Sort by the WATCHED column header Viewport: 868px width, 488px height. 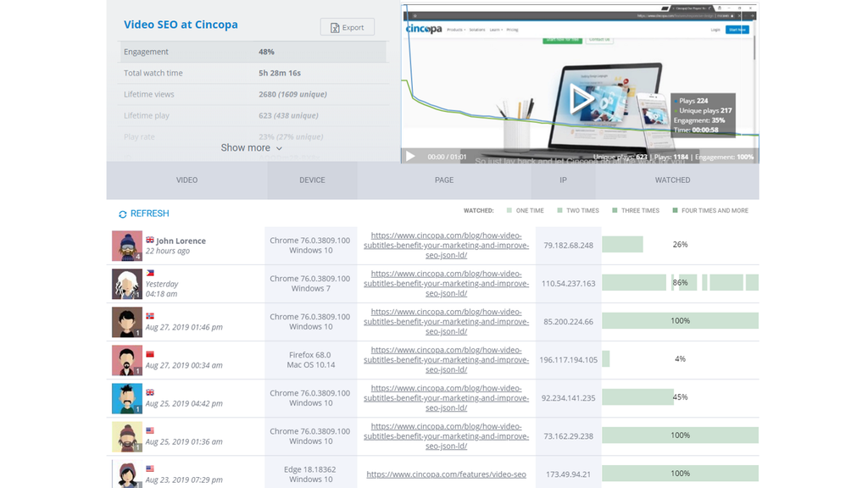tap(672, 180)
